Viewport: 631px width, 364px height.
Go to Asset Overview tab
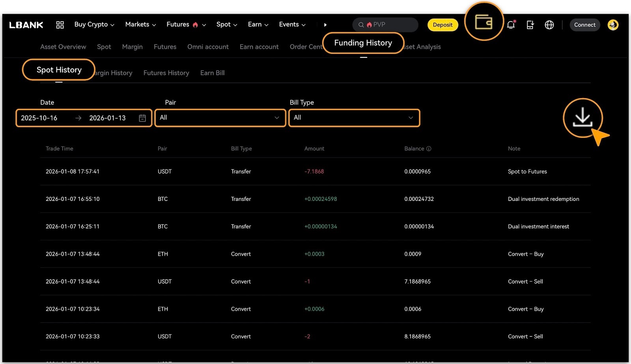coord(63,47)
